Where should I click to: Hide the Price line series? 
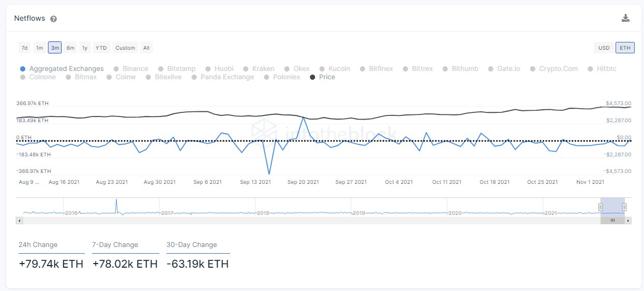(x=322, y=77)
